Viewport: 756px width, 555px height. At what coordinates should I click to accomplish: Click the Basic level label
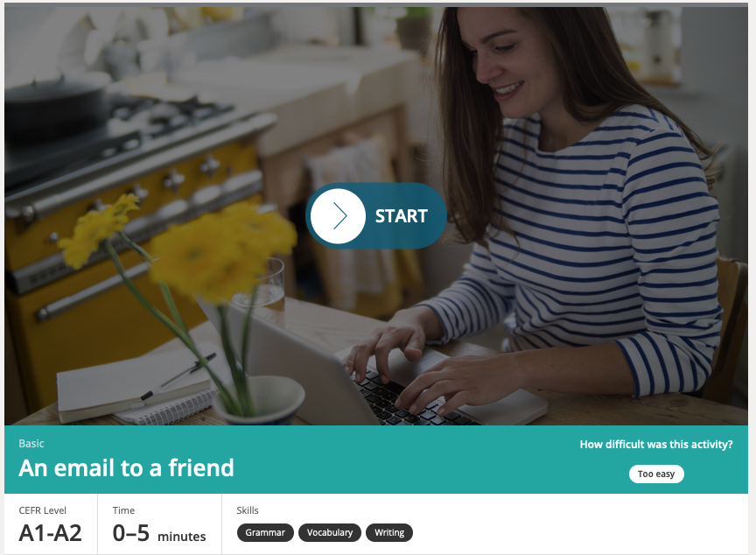tap(31, 444)
